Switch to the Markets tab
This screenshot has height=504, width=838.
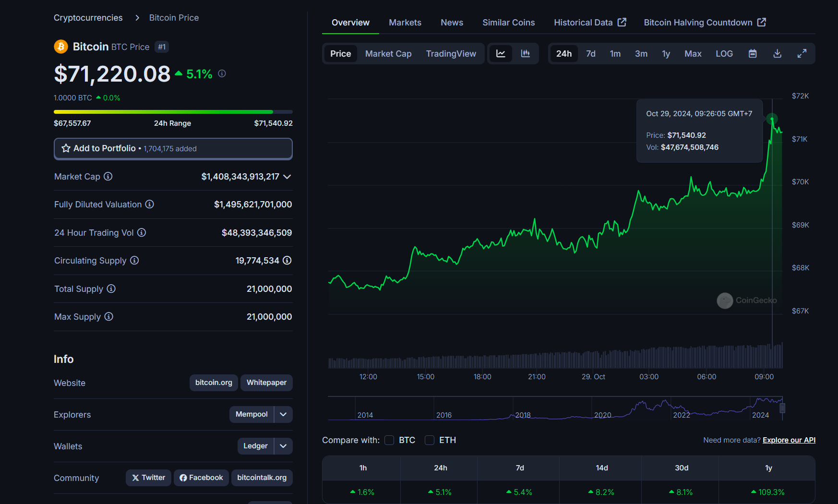[x=405, y=23]
